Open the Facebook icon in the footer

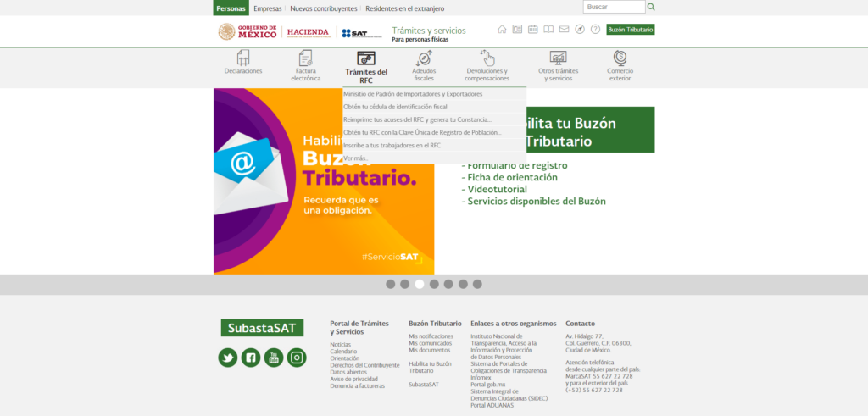click(x=251, y=358)
